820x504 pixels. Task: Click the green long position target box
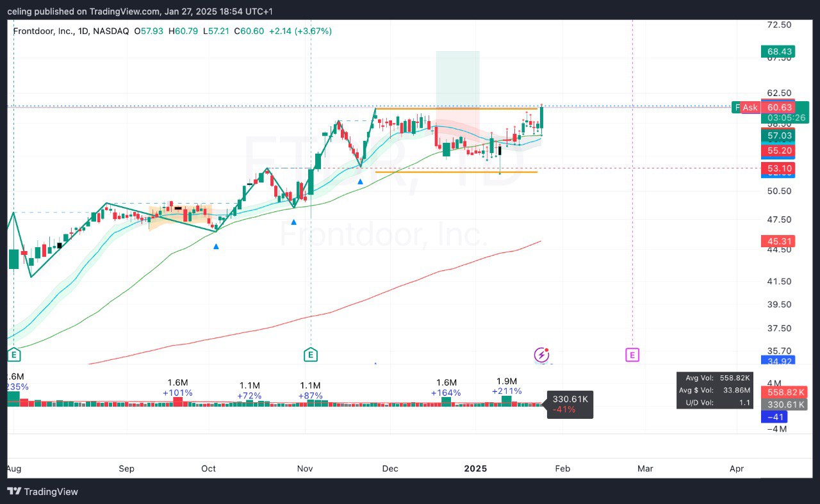[457, 77]
